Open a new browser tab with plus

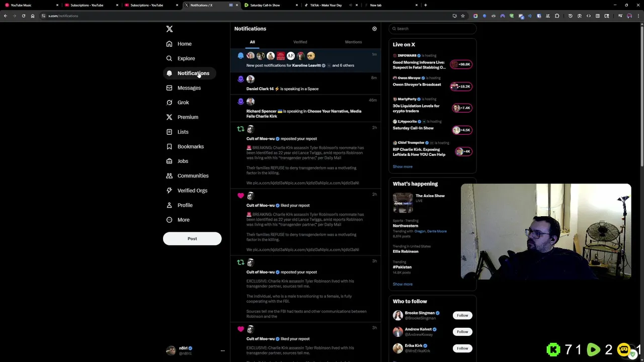[x=426, y=5]
